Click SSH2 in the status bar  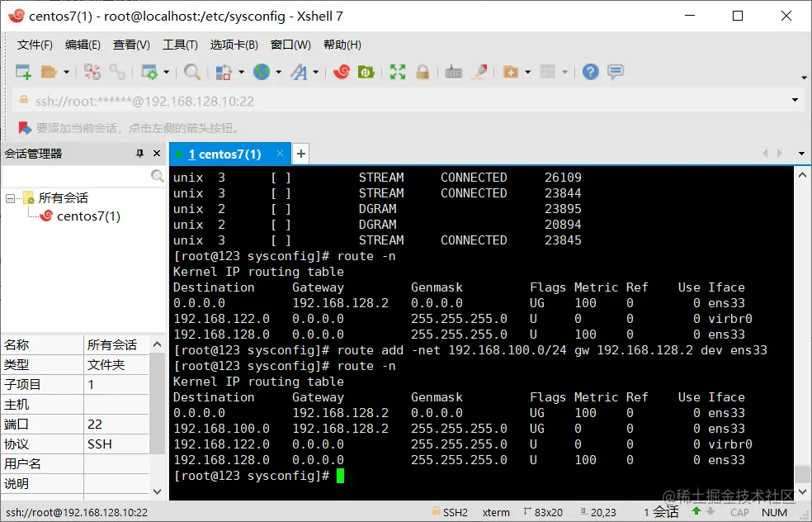(x=455, y=512)
